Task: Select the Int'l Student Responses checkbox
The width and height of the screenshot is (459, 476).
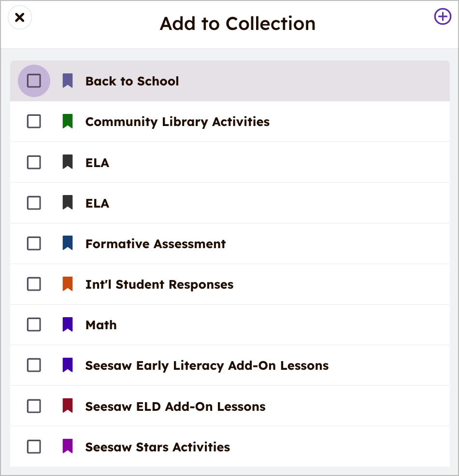Action: (x=34, y=284)
